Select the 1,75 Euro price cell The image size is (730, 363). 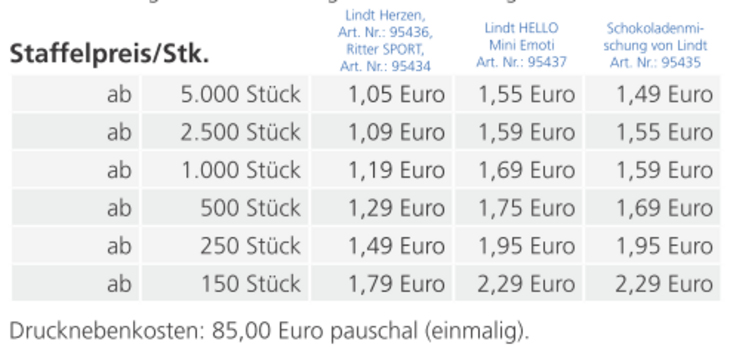pos(519,208)
